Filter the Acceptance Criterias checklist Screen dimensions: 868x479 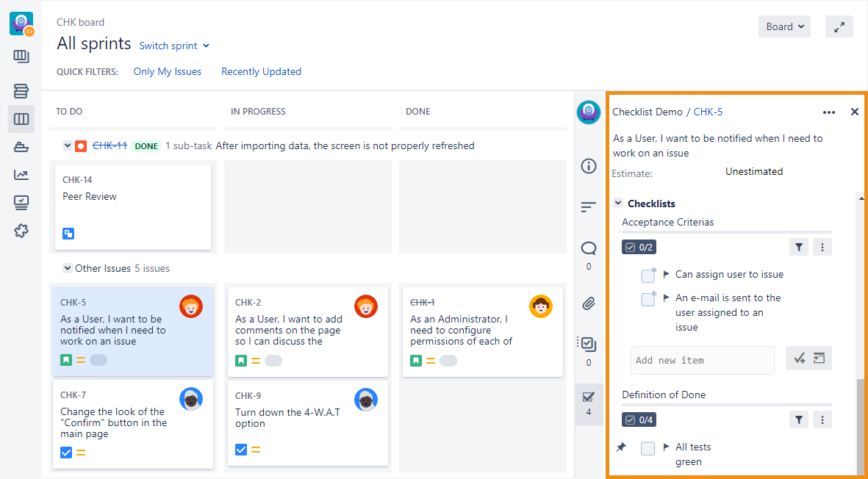click(799, 248)
